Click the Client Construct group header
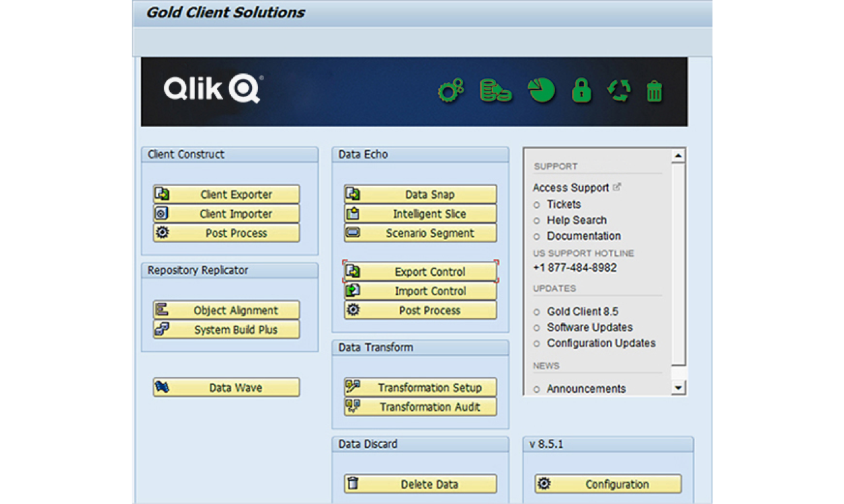The height and width of the screenshot is (504, 844). click(230, 155)
